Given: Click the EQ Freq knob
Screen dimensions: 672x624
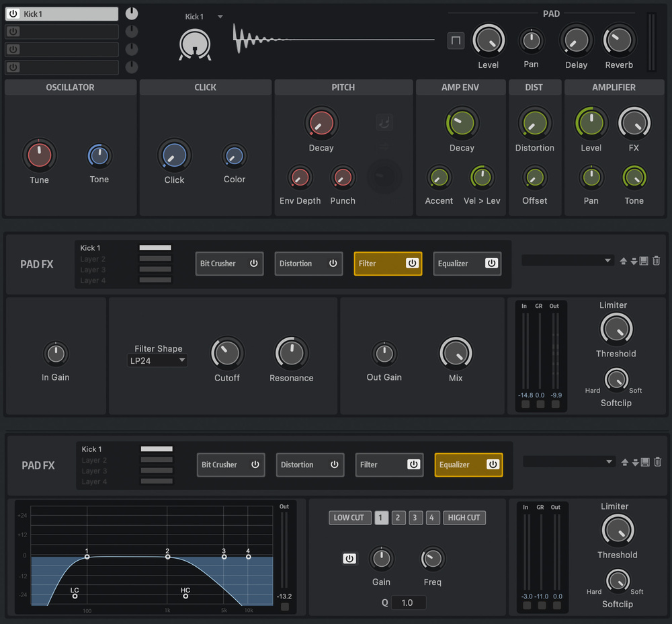Looking at the screenshot, I should [x=432, y=559].
